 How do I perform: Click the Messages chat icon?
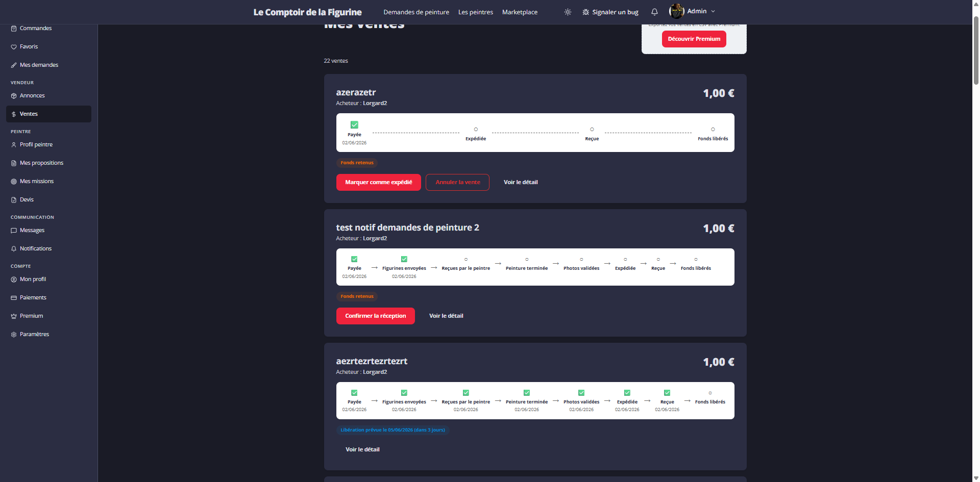(x=14, y=231)
